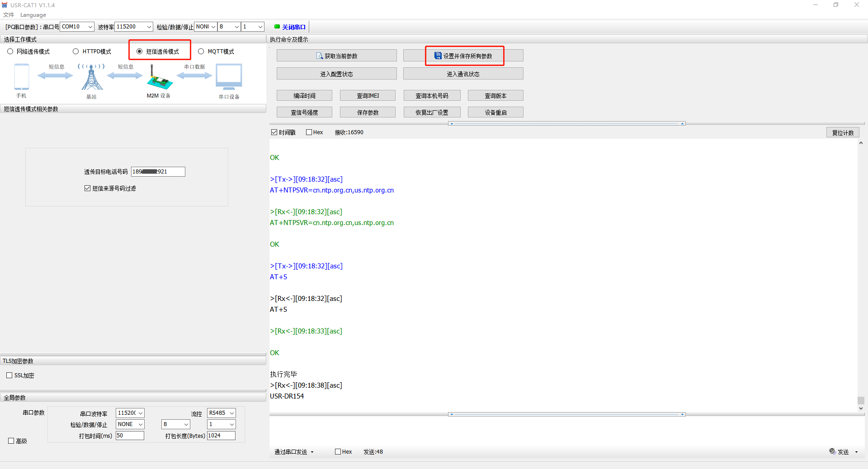Viewport: 868px width, 469px height.
Task: Click the green close serial port indicator
Action: (x=277, y=27)
